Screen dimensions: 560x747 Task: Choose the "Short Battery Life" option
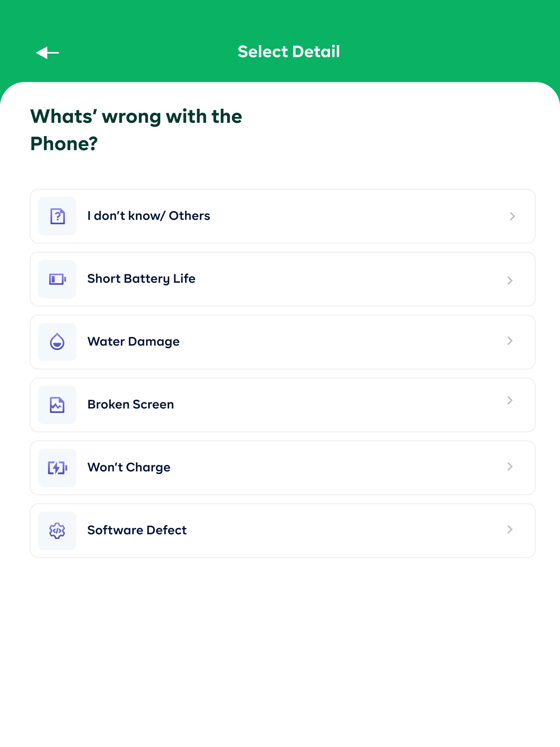coord(141,279)
